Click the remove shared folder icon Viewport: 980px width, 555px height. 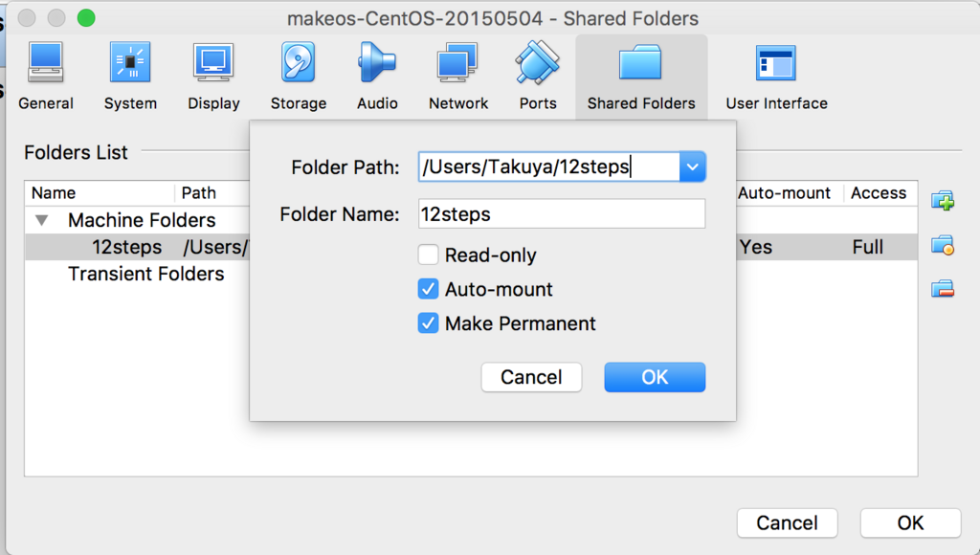click(943, 288)
